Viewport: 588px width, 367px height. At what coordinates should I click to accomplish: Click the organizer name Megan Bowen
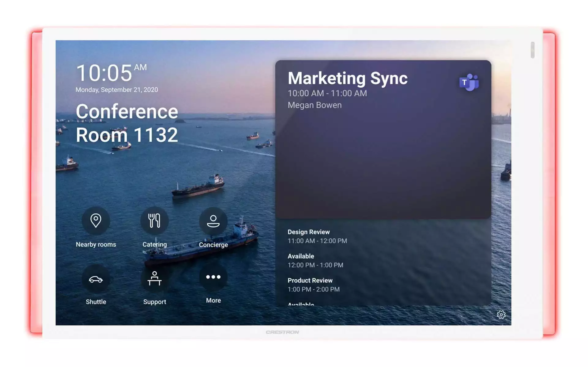coord(315,105)
